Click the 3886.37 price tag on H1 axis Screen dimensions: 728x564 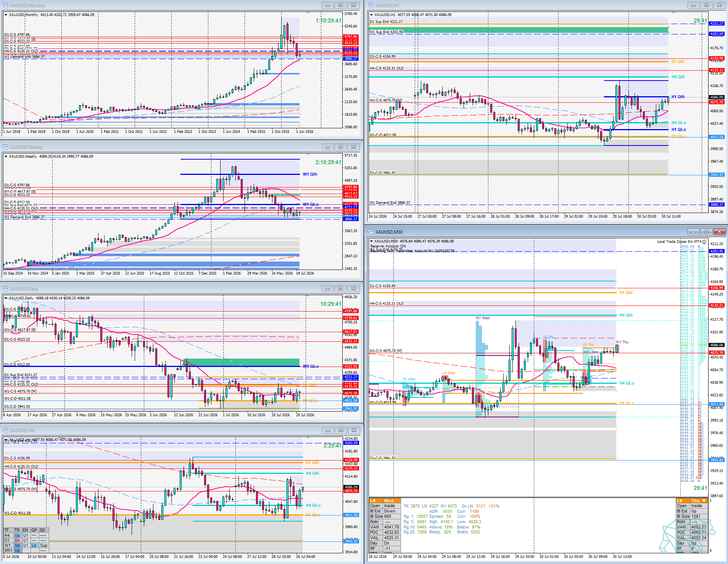(x=717, y=205)
